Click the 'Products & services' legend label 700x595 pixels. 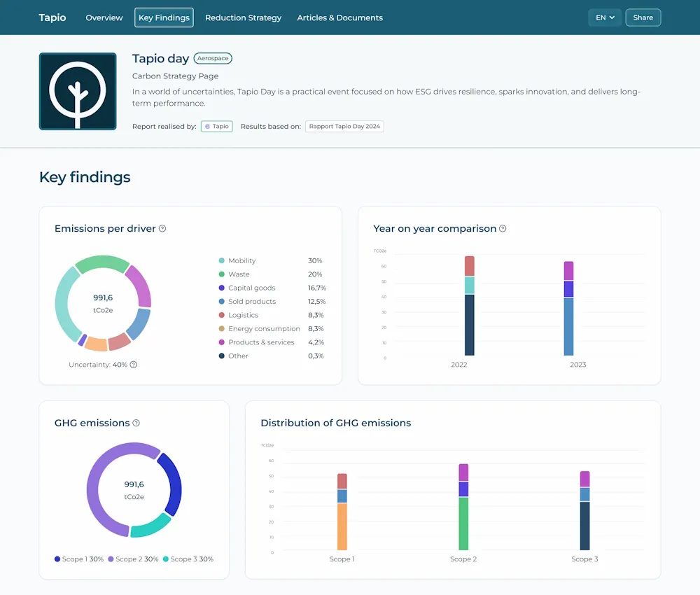[x=261, y=342]
